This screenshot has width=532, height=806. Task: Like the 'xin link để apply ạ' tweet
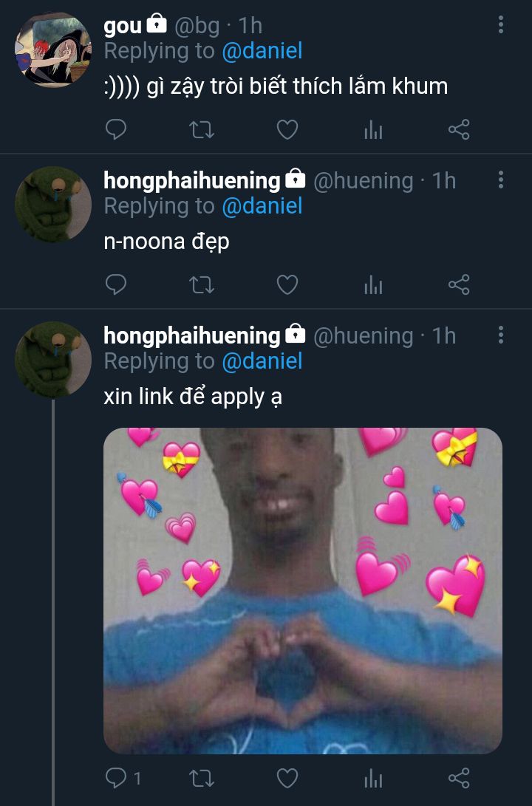[287, 778]
